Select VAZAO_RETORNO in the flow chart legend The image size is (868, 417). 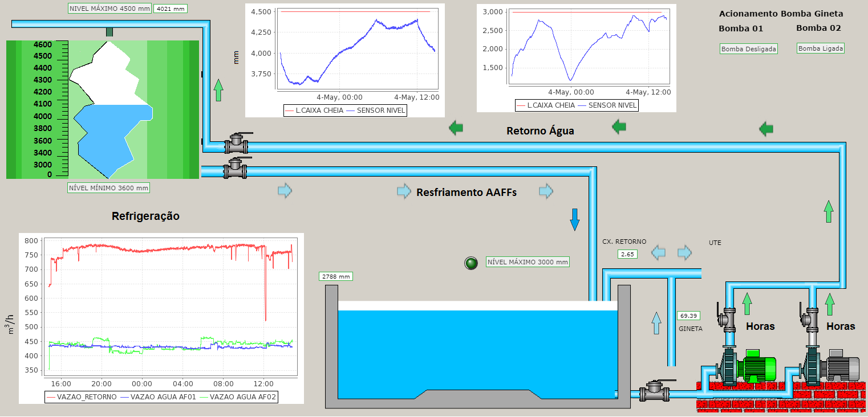tap(82, 396)
